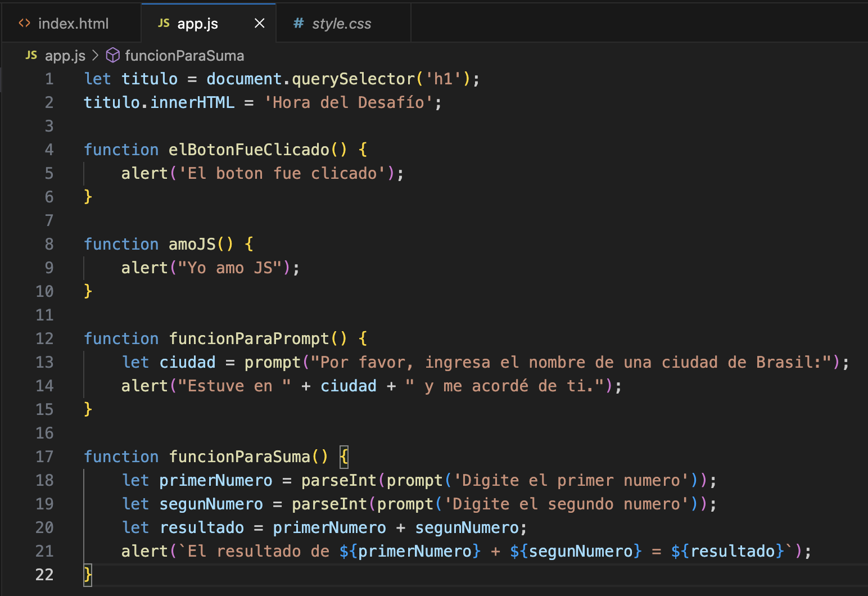Click the closing brace on line 22
This screenshot has height=596, width=868.
pyautogui.click(x=88, y=575)
